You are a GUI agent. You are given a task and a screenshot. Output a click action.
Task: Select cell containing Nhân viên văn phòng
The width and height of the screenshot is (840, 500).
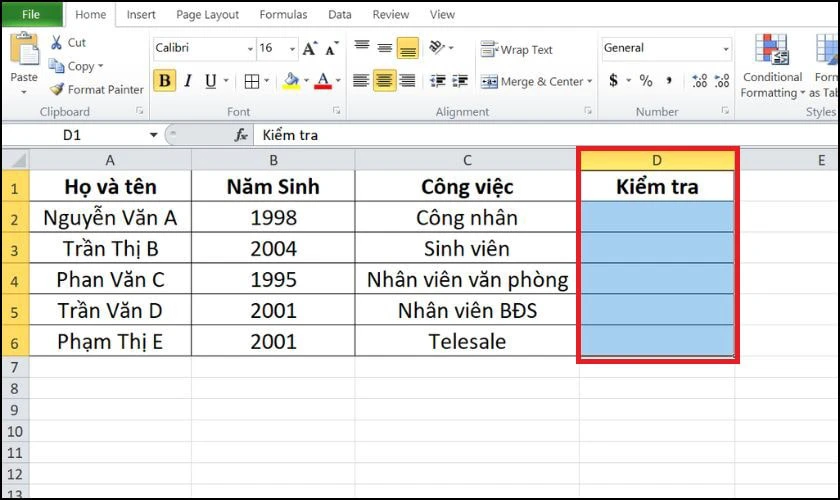tap(467, 279)
